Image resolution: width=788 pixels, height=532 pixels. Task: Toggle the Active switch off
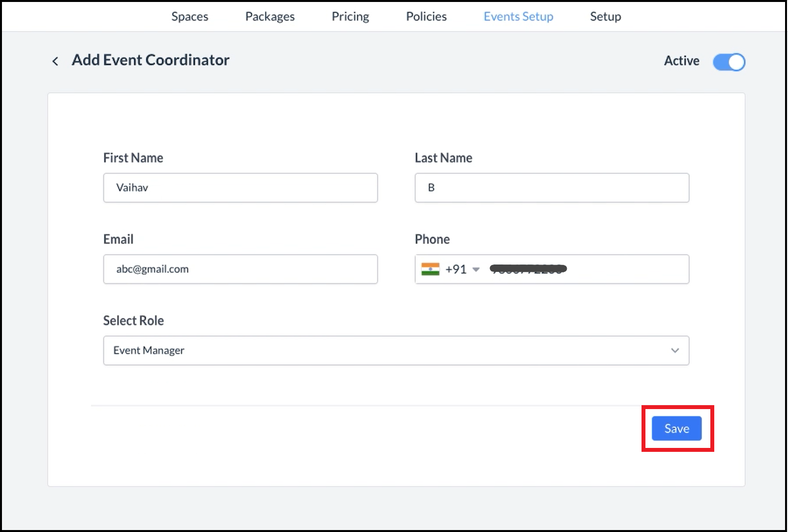click(x=729, y=62)
